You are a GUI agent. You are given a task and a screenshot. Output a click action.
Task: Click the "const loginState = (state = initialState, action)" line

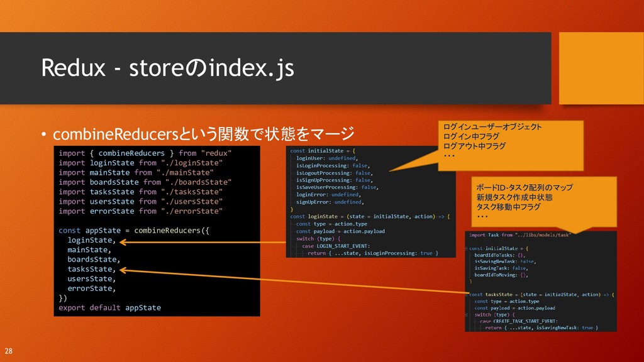click(370, 216)
